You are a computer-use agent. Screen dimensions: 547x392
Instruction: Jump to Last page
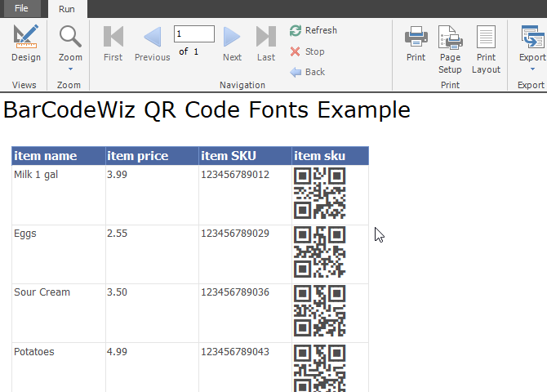tap(266, 43)
